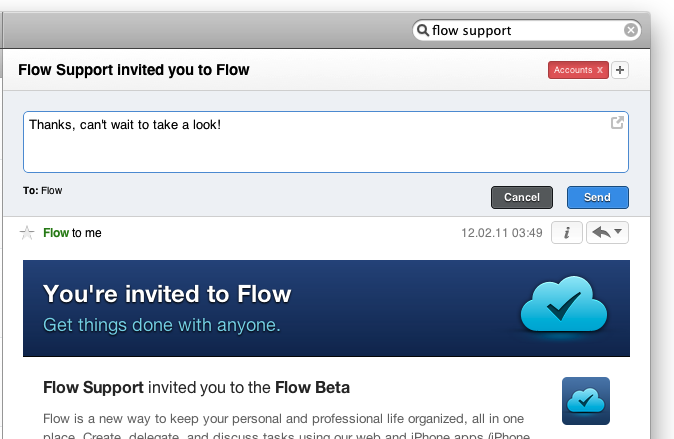Click the 'To: Flow' recipient label
Screen dimensions: 674x439
[x=43, y=190]
